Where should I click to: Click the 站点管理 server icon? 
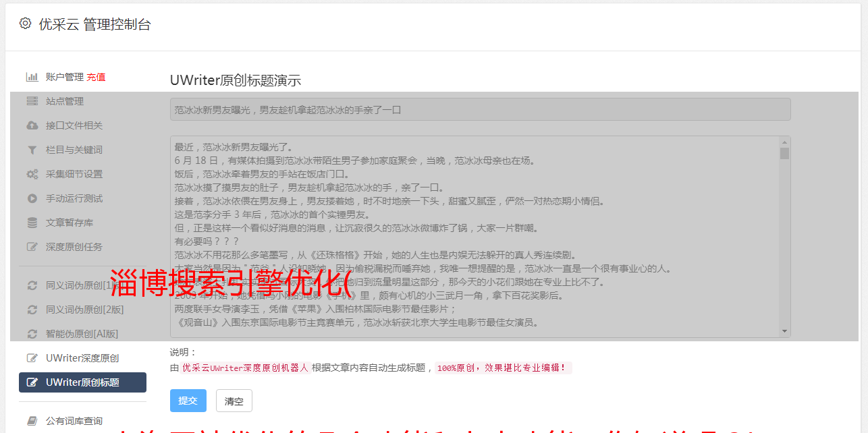pos(32,101)
